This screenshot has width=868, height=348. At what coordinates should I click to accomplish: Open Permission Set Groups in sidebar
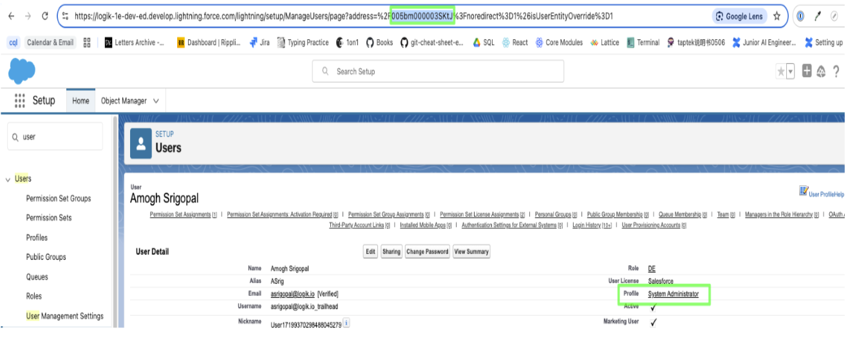click(59, 198)
